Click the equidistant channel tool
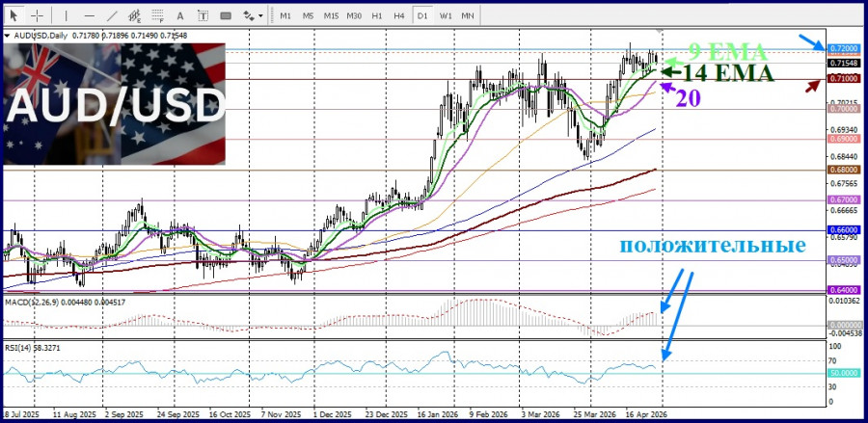The width and height of the screenshot is (868, 423). click(135, 15)
